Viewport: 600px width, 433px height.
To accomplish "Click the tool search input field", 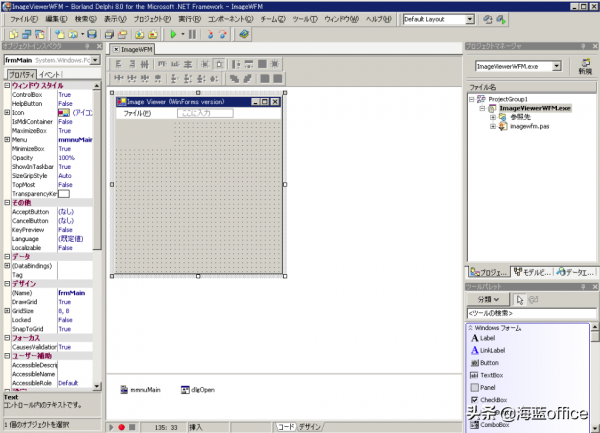I will pos(530,314).
